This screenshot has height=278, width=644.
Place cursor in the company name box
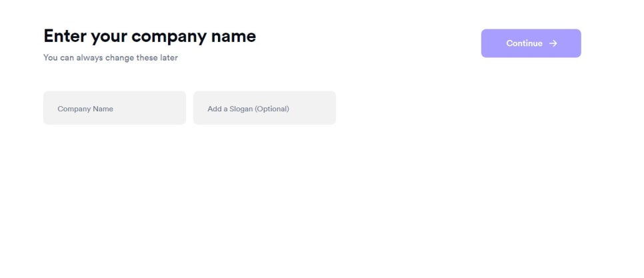click(115, 107)
